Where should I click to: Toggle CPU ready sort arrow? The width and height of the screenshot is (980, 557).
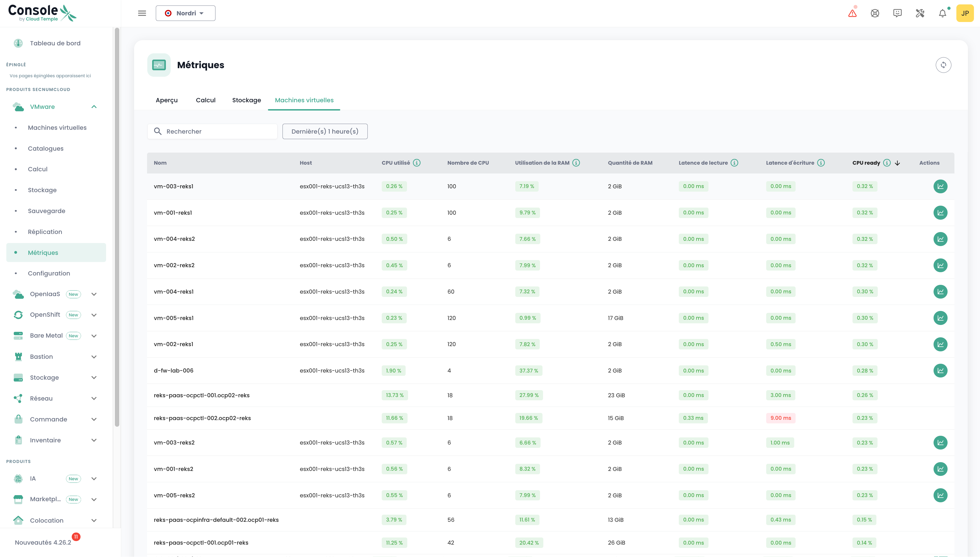point(897,163)
